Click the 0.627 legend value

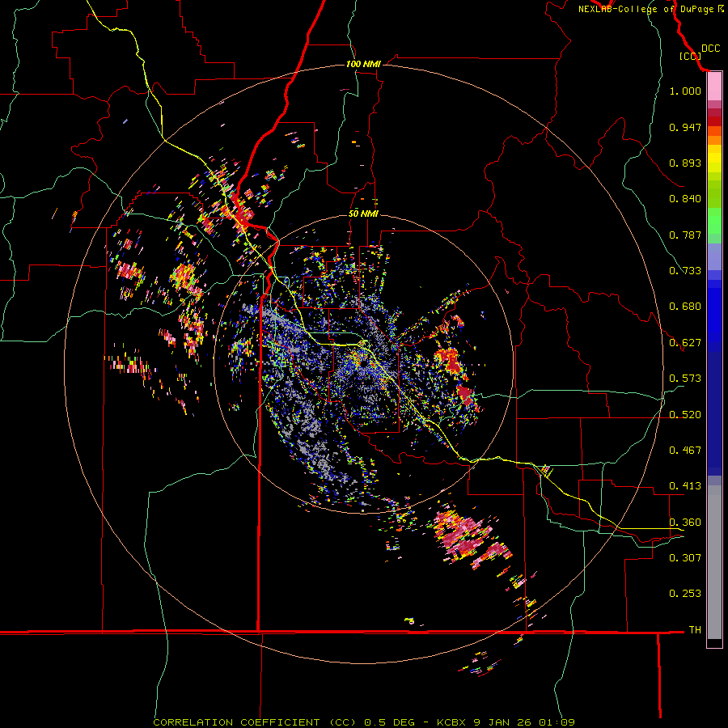685,343
